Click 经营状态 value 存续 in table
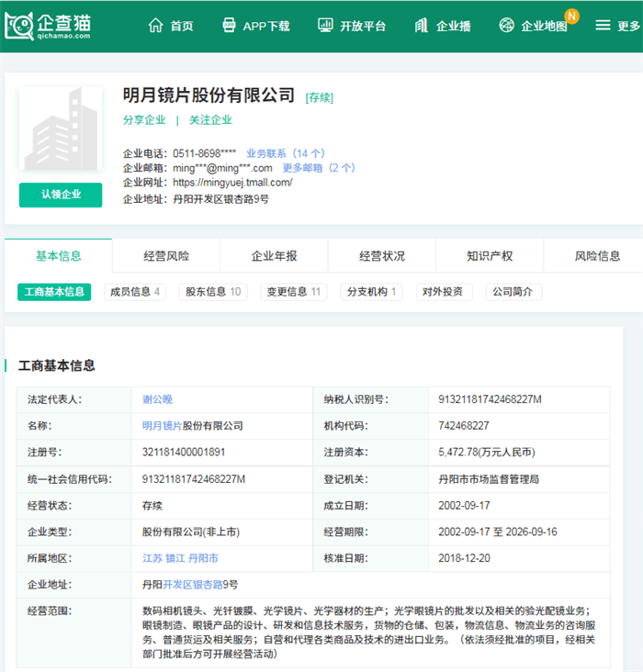The image size is (643, 672). [152, 506]
